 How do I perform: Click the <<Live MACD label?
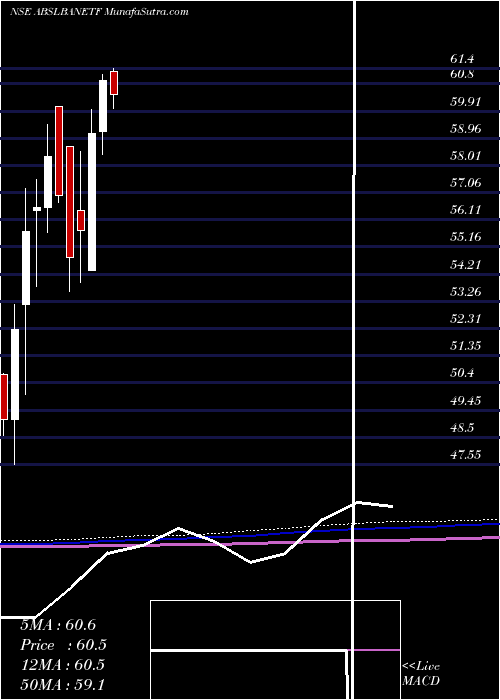(421, 673)
